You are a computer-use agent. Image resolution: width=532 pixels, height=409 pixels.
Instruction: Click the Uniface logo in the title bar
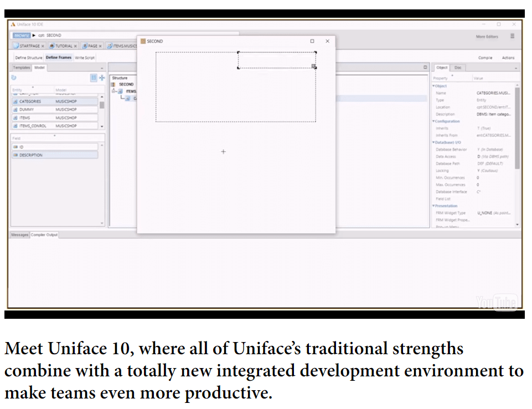pos(13,24)
